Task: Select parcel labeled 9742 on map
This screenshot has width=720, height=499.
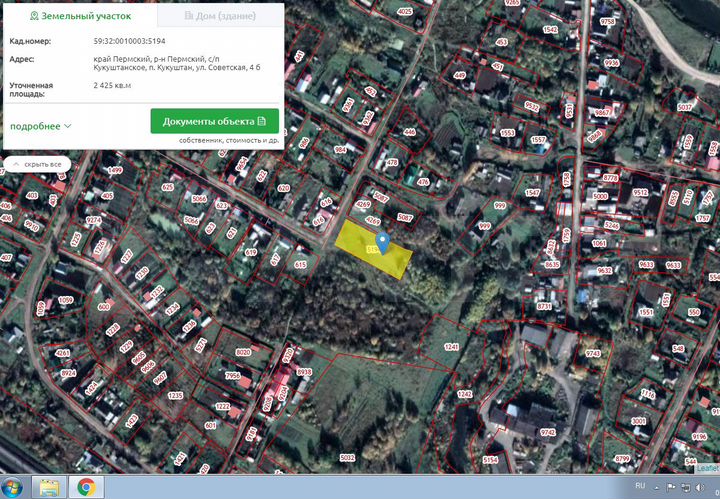Action: pyautogui.click(x=547, y=432)
